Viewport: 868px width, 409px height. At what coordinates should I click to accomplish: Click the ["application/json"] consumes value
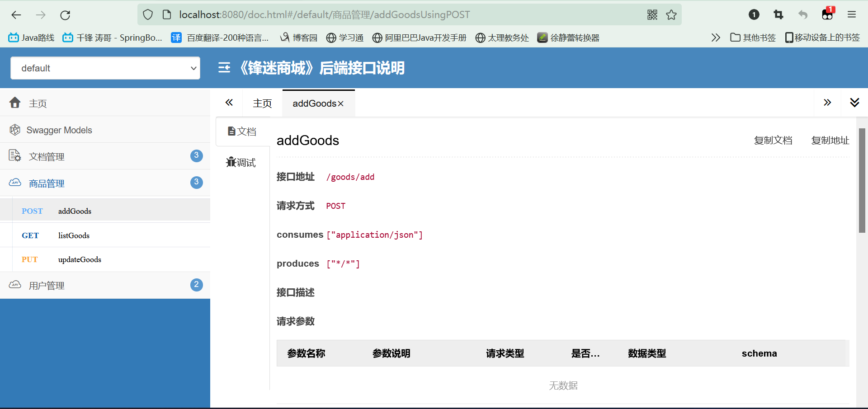[x=374, y=235]
